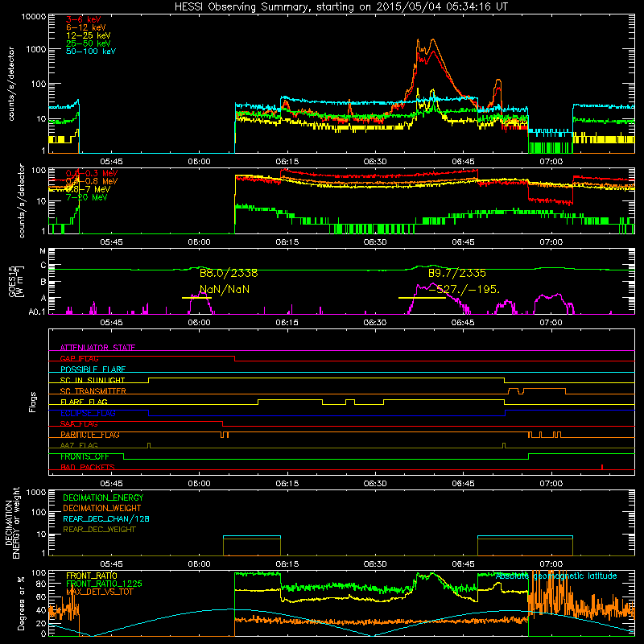Select the orange 6-12 keV legend label
The height and width of the screenshot is (644, 644).
pyautogui.click(x=86, y=27)
